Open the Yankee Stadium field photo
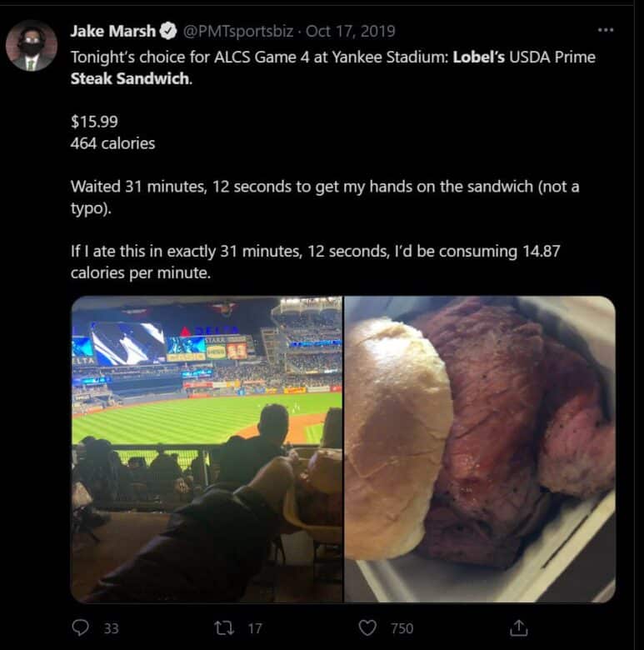 207,449
